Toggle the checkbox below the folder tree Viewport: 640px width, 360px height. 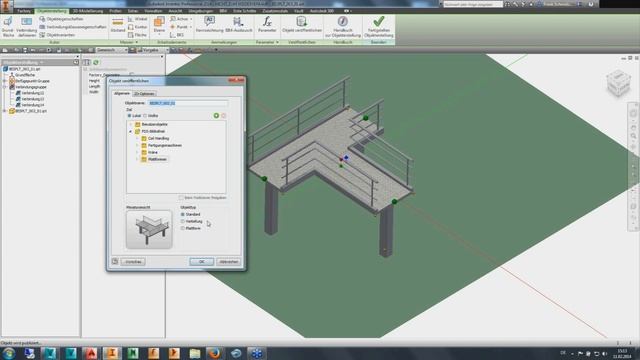pos(181,198)
